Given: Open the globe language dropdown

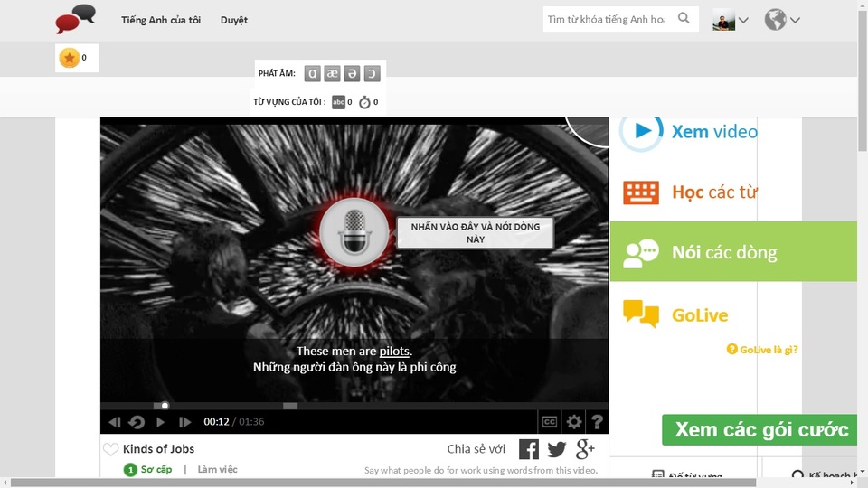Looking at the screenshot, I should [782, 20].
